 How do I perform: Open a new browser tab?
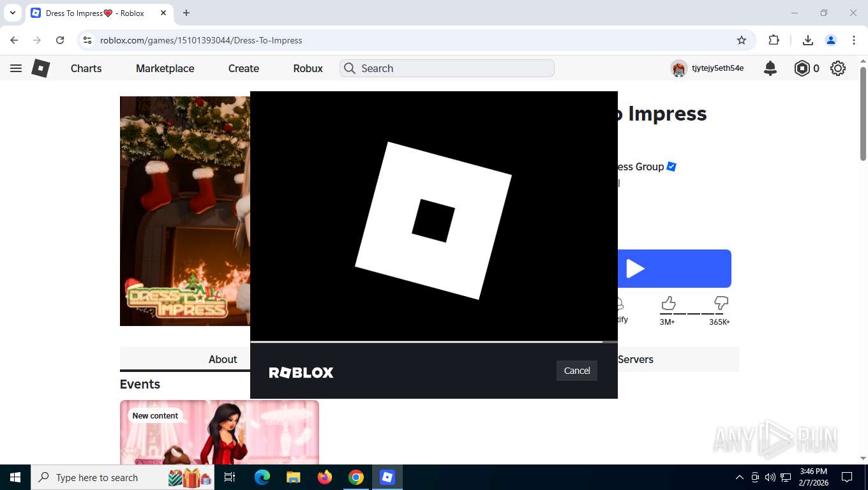[x=186, y=13]
